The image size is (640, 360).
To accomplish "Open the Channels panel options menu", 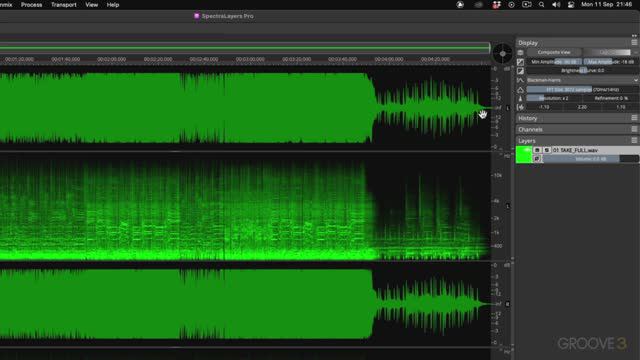I will coord(634,129).
